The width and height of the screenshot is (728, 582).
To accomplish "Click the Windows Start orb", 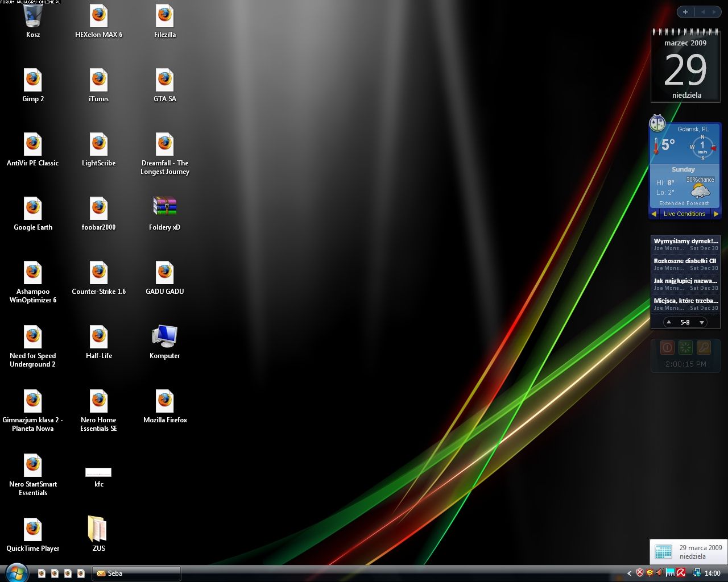I will tap(16, 572).
